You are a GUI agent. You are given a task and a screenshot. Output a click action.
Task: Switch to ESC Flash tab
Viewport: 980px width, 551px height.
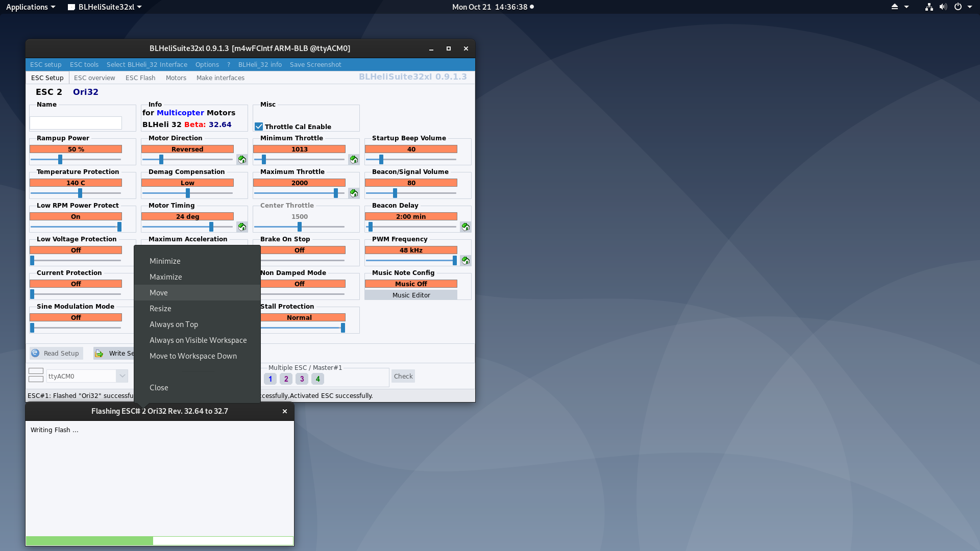(140, 78)
